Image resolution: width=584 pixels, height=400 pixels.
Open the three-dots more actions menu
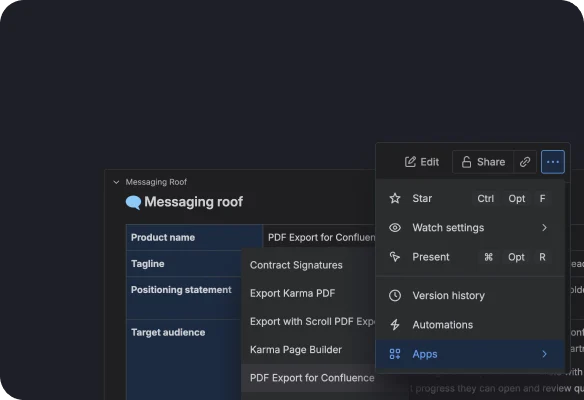[x=553, y=162]
